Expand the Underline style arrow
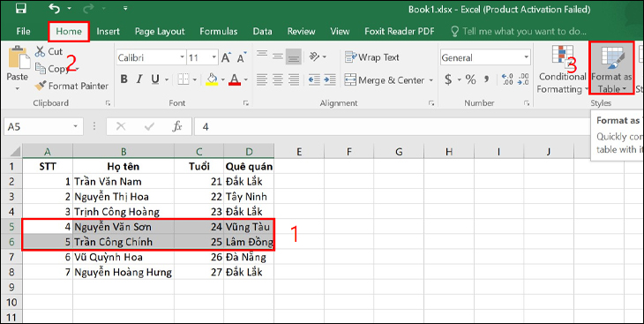Image resolution: width=644 pixels, height=324 pixels. click(x=167, y=79)
